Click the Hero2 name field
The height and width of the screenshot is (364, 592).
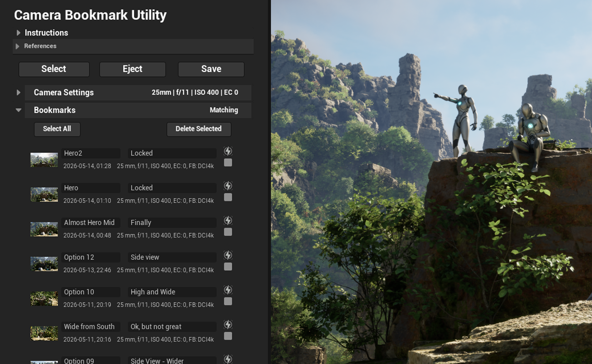pyautogui.click(x=91, y=153)
